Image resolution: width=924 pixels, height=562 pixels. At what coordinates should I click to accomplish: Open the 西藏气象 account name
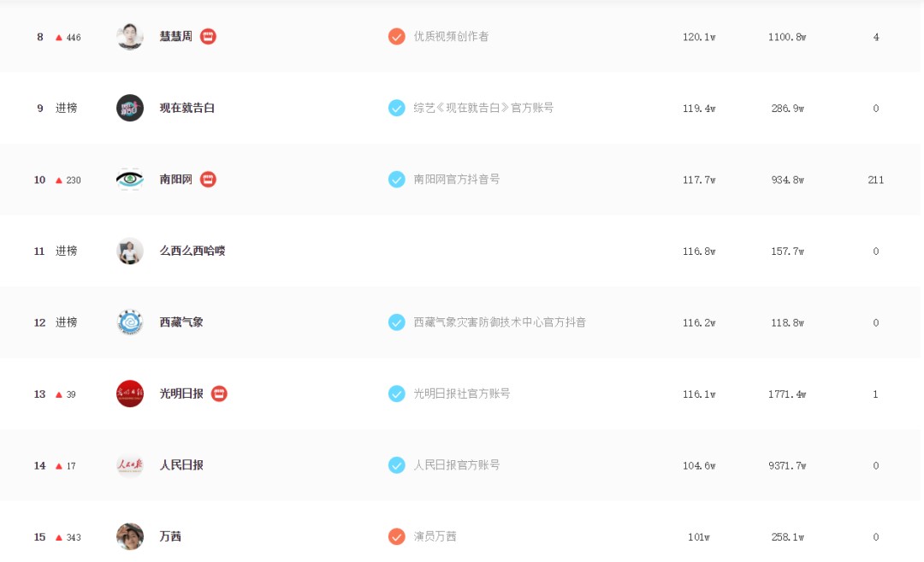point(181,322)
